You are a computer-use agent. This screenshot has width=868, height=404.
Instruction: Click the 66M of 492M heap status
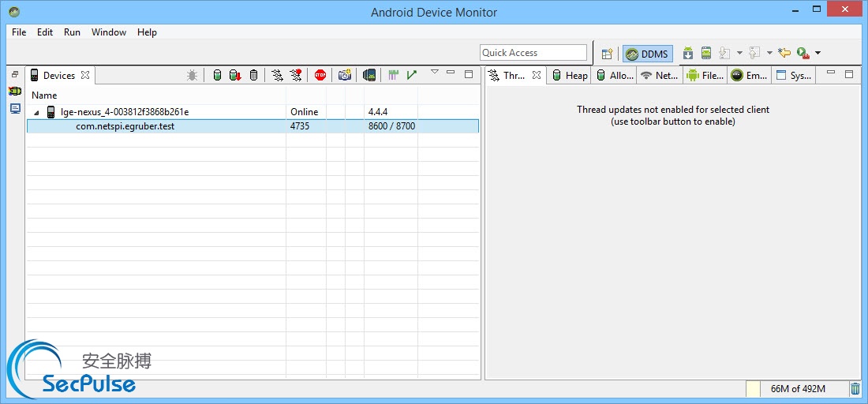pos(798,389)
